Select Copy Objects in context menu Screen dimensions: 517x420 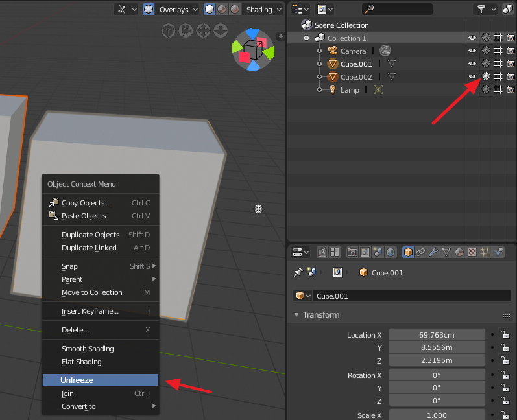(x=101, y=203)
